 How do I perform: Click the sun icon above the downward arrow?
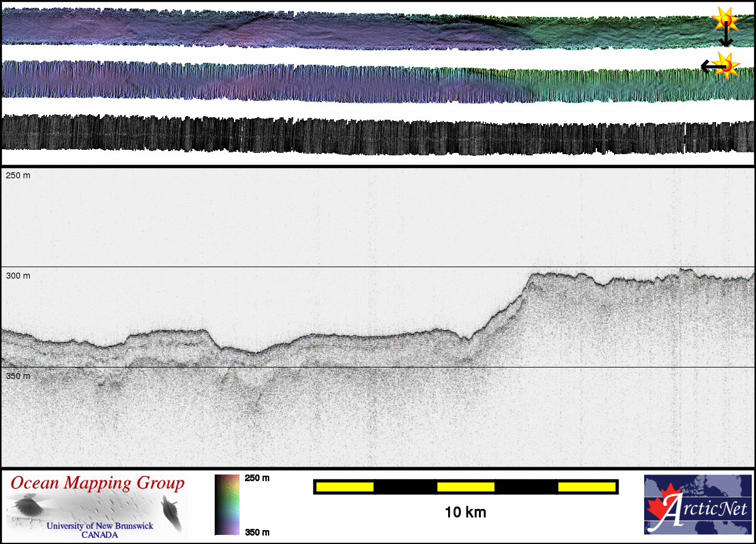pyautogui.click(x=726, y=19)
